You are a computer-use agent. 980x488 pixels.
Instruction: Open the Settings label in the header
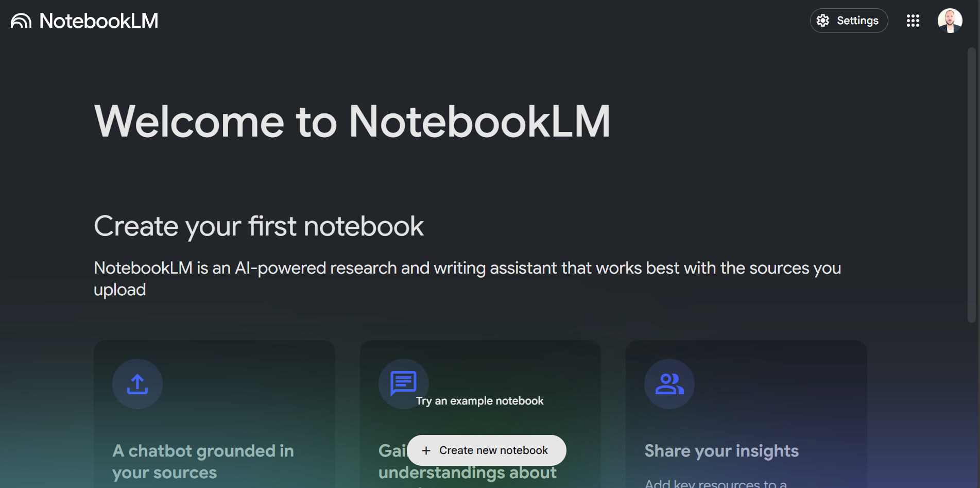(x=857, y=21)
